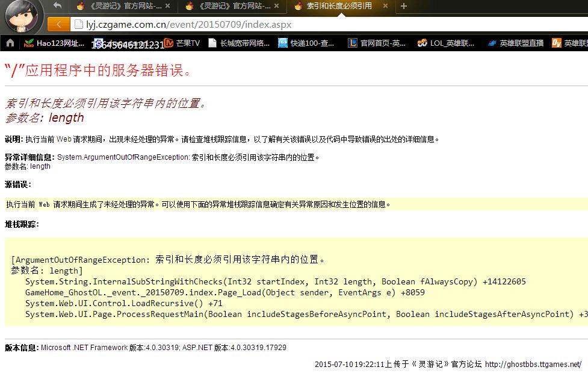Click the orange back navigation button
This screenshot has width=588, height=373.
[58, 24]
